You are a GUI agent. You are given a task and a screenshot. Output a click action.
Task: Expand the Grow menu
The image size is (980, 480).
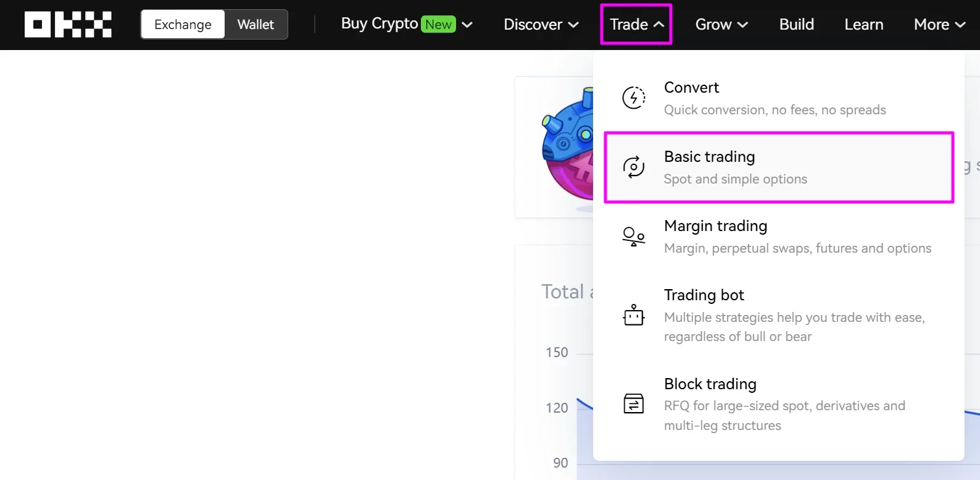coord(721,25)
